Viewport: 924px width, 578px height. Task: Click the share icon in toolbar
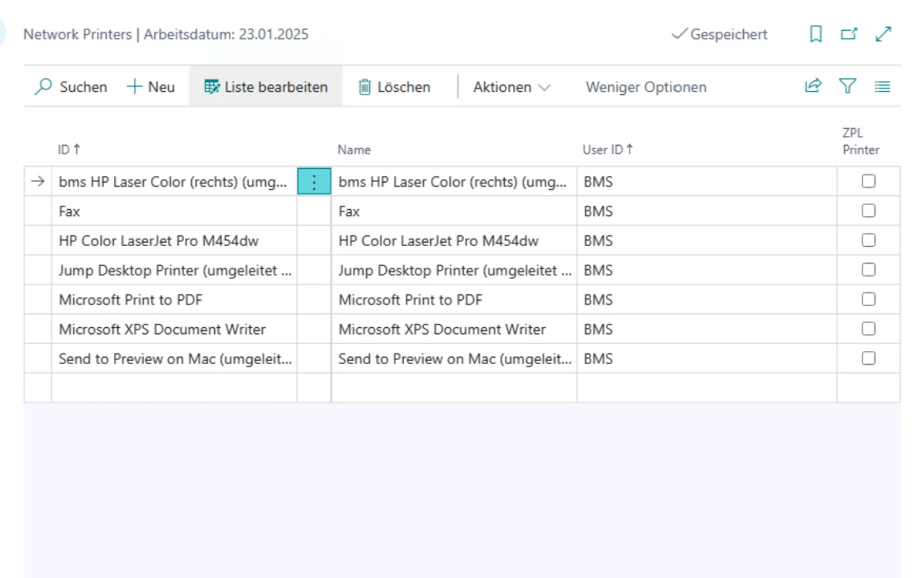813,86
